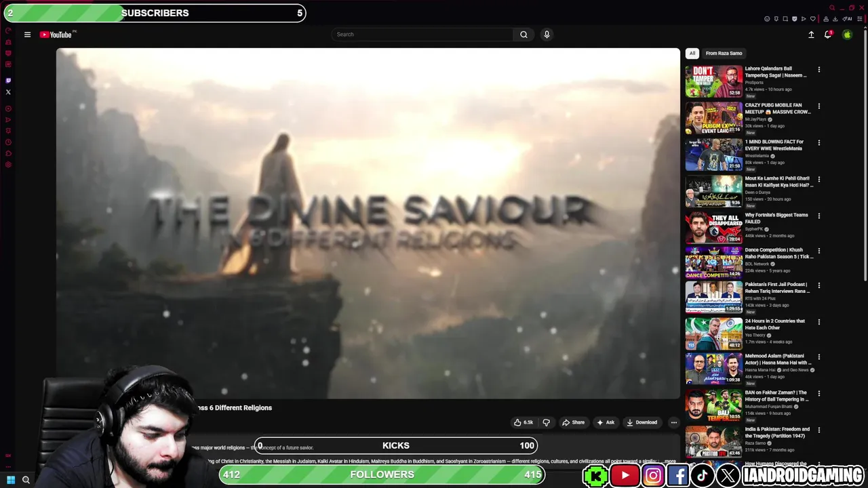
Task: Click the shield ad-blocker icon in toolbar
Action: point(795,18)
